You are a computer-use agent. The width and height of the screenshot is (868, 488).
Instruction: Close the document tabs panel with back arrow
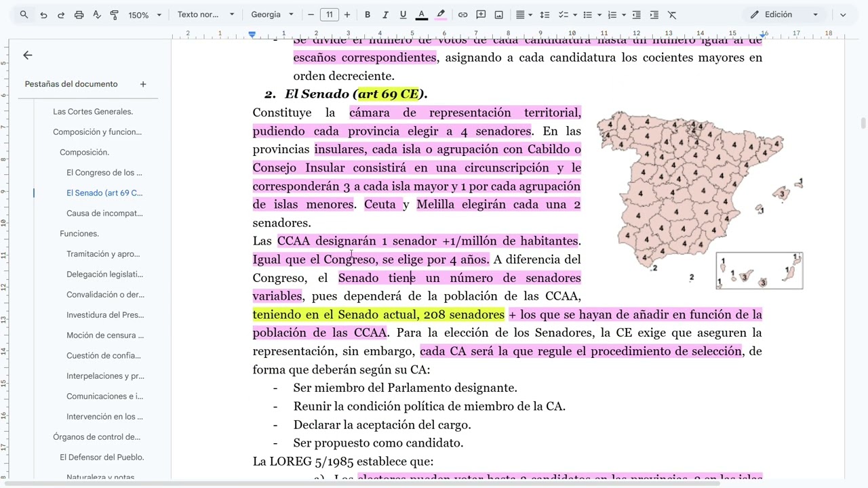tap(28, 56)
